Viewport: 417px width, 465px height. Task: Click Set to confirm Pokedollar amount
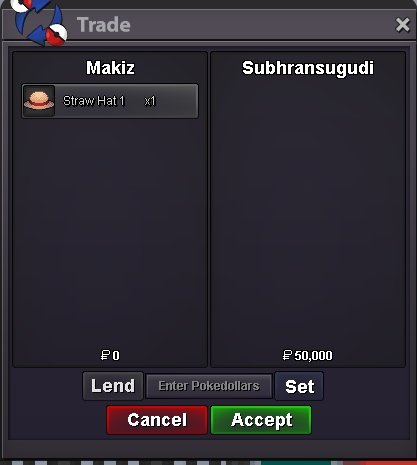pos(299,386)
